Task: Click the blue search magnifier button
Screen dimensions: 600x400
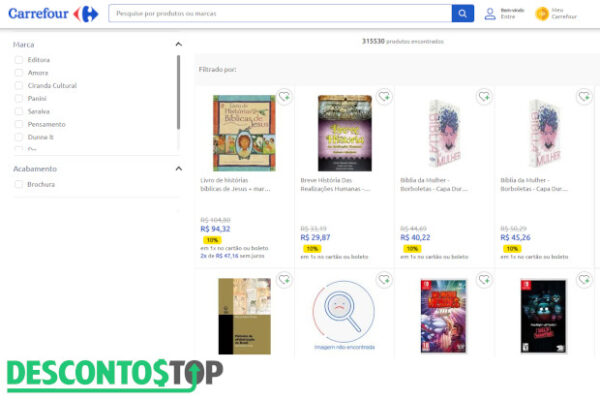Action: [463, 13]
